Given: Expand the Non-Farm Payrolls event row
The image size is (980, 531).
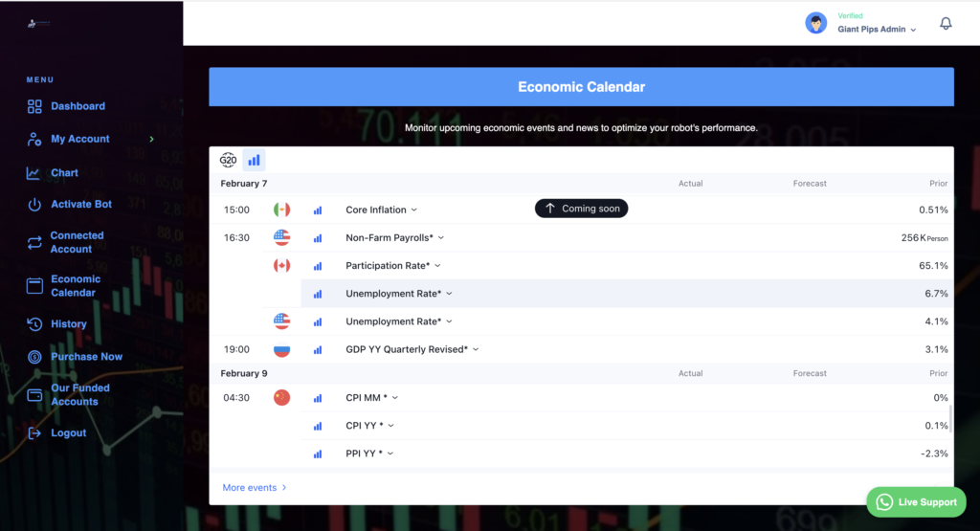Looking at the screenshot, I should [x=394, y=237].
